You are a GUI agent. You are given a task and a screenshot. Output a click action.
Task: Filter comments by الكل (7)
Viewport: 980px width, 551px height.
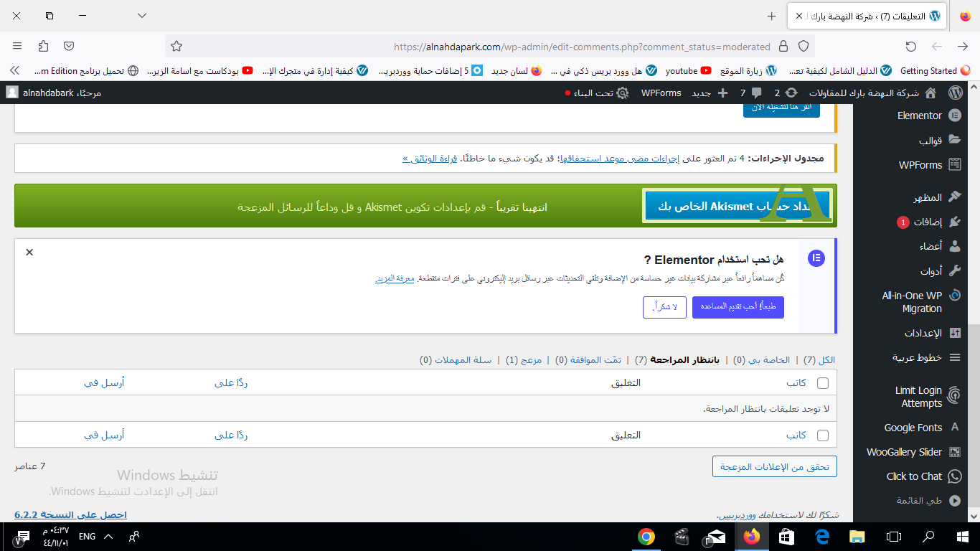pyautogui.click(x=819, y=360)
